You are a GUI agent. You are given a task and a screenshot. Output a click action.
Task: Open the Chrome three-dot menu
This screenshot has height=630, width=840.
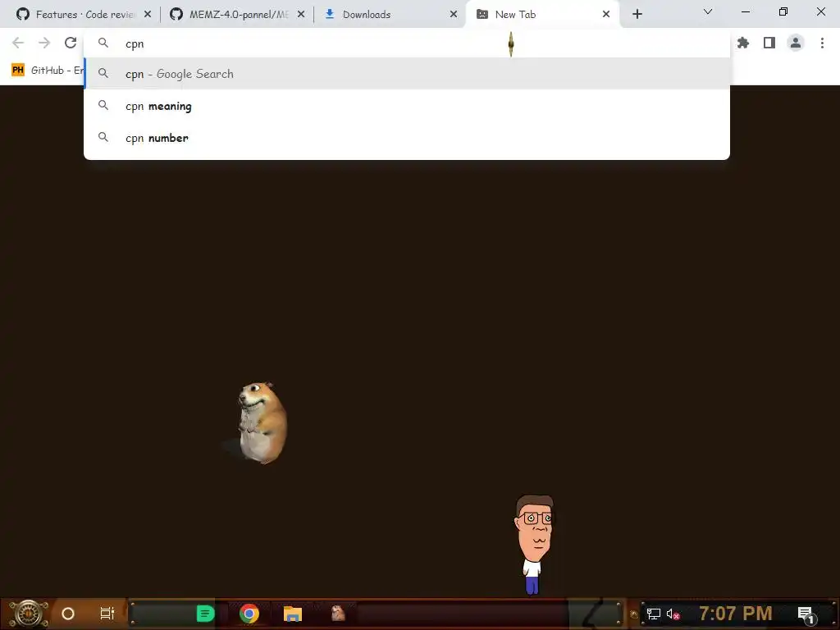[822, 43]
